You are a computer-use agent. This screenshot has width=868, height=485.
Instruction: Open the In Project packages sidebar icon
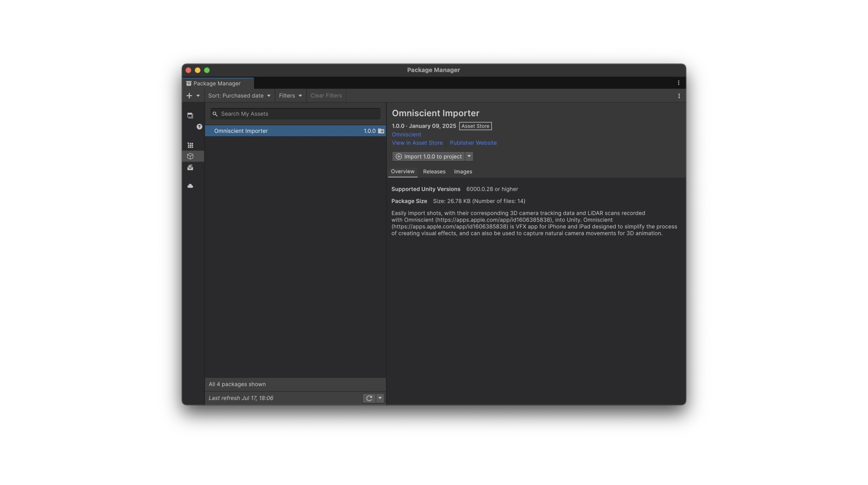click(x=190, y=115)
